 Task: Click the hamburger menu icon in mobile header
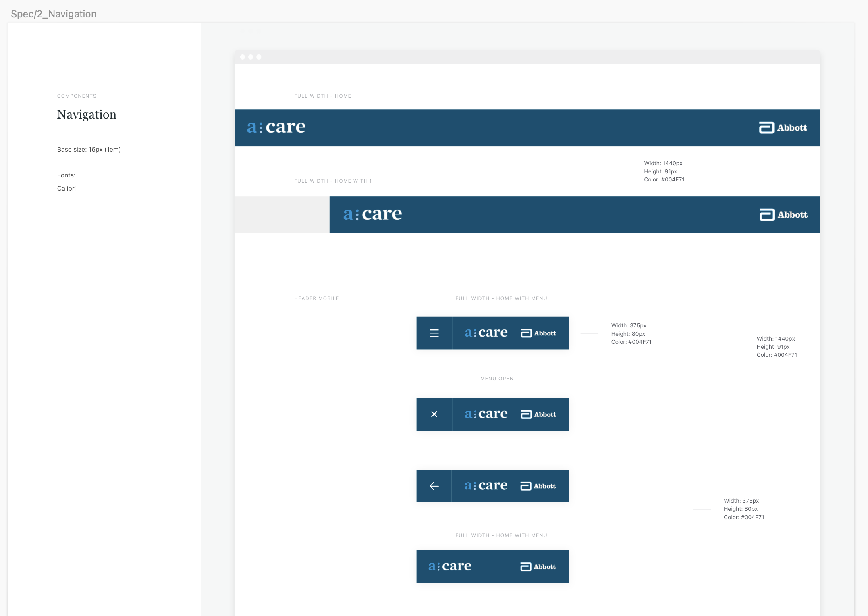point(434,333)
